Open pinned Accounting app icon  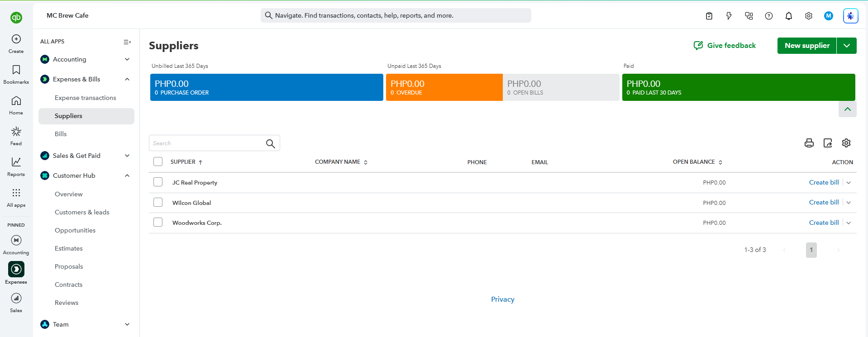(x=16, y=240)
